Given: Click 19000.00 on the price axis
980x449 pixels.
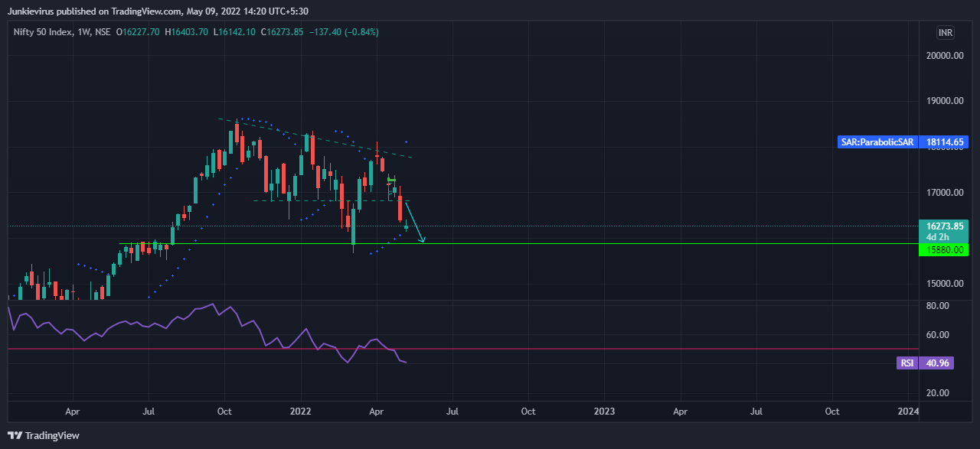Looking at the screenshot, I should coord(943,101).
